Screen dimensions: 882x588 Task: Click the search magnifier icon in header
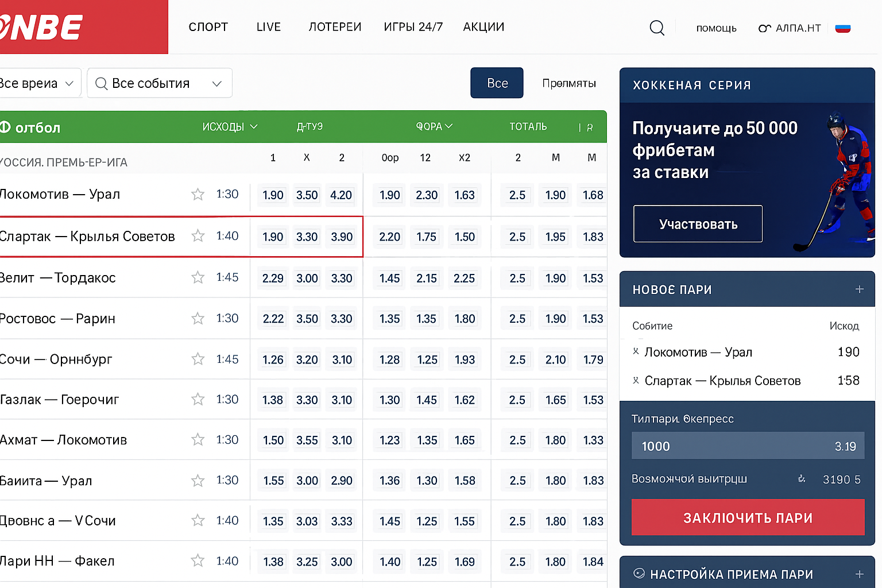coord(657,28)
